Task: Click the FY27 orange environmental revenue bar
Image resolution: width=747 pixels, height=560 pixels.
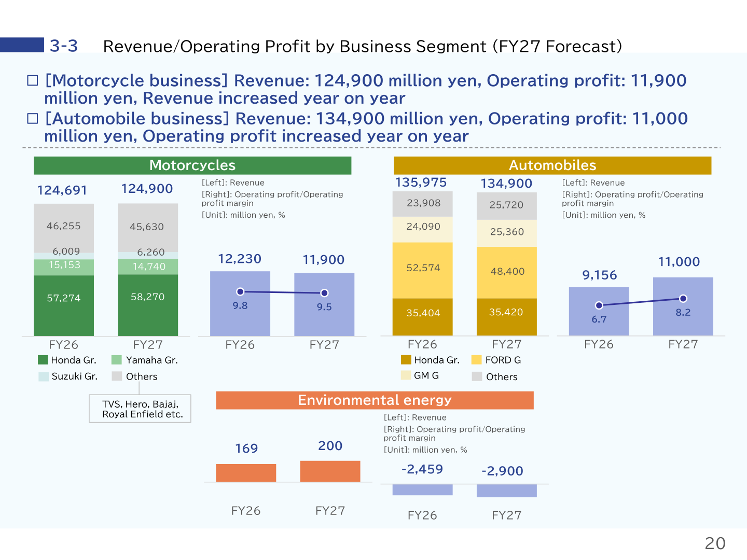Action: pos(330,471)
